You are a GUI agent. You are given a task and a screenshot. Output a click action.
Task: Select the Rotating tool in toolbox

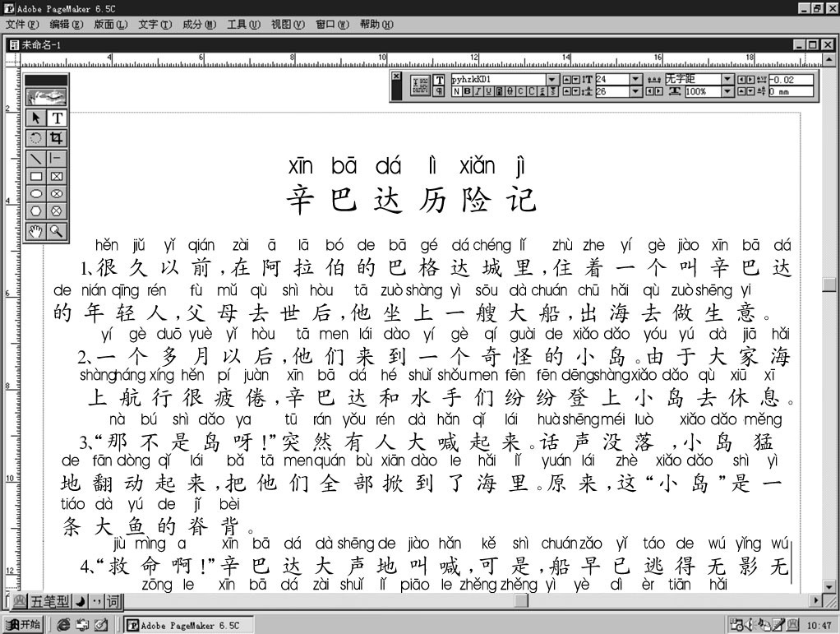(36, 138)
